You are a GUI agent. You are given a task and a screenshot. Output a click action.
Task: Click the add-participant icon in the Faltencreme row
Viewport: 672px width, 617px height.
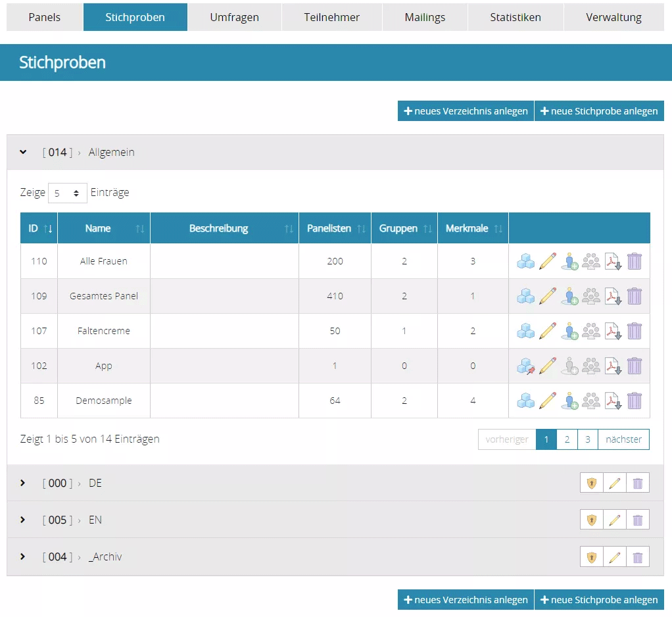click(569, 331)
